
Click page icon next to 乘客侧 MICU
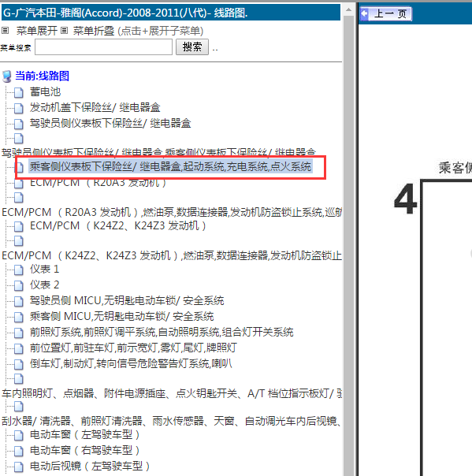[18, 318]
